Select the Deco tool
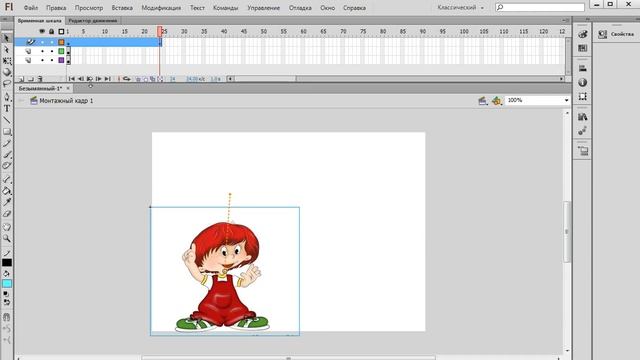Viewport: 640px width, 360px height. point(7,166)
